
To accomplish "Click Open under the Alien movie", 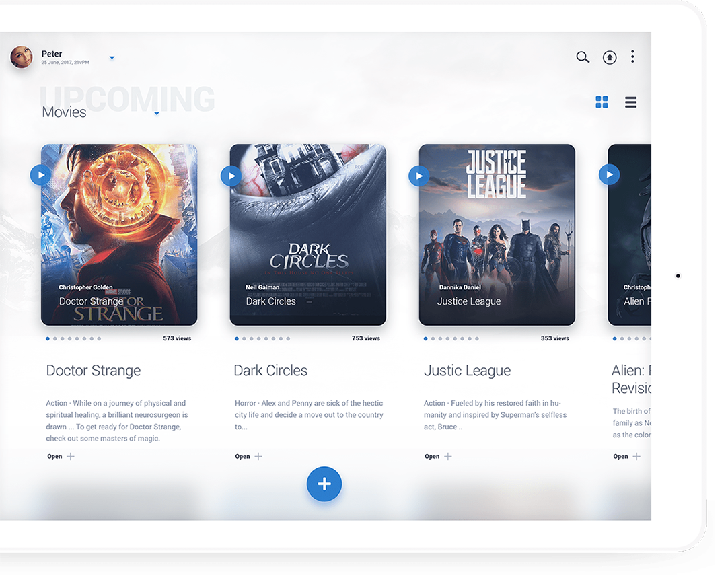I will click(x=620, y=457).
